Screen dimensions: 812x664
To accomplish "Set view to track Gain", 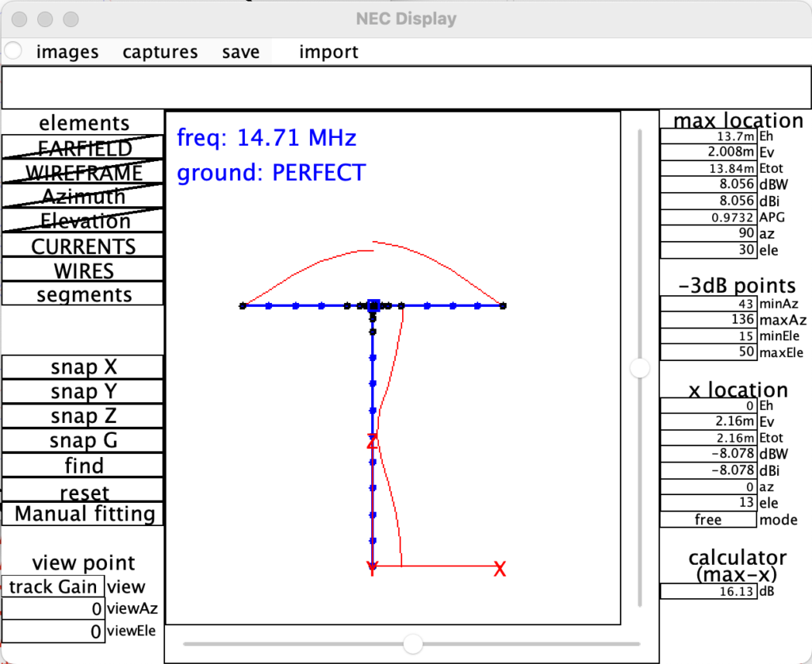I will coord(52,586).
